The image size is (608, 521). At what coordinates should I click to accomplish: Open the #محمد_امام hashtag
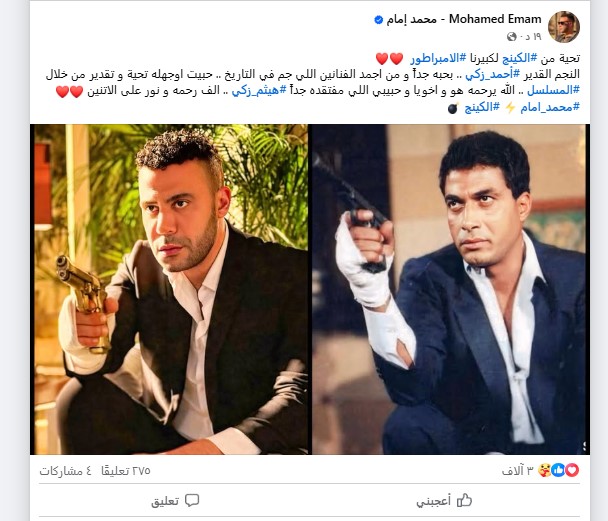point(550,107)
